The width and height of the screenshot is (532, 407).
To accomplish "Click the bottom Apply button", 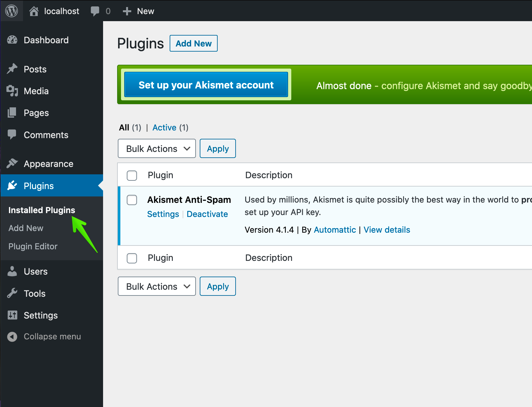I will tap(218, 286).
